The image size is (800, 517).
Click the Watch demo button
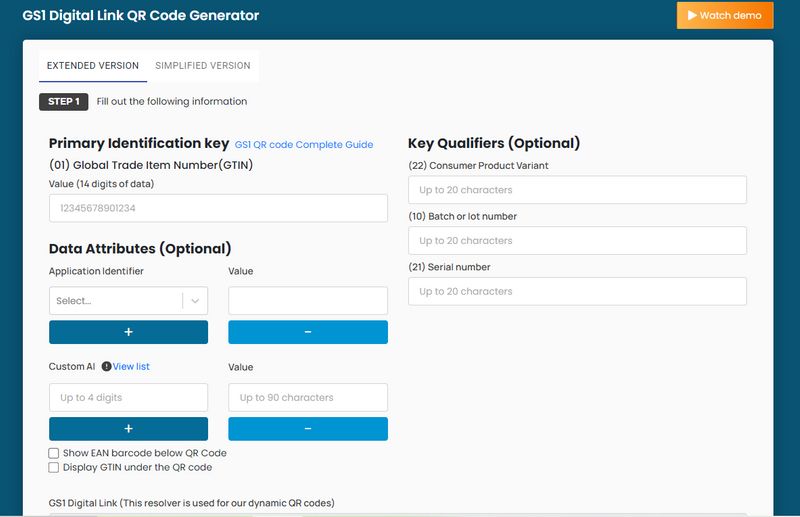coord(724,15)
